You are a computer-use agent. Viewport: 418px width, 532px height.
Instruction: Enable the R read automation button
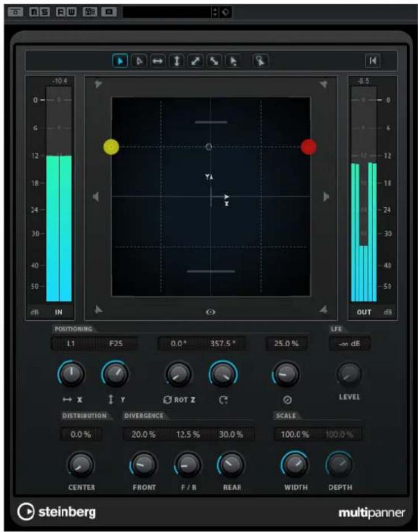(61, 12)
